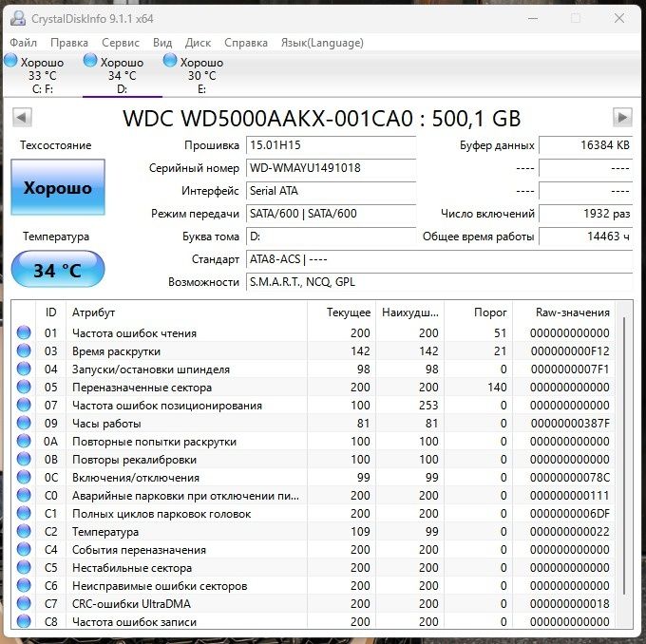Viewport: 646px width, 644px height.
Task: Click power-on hours value 14463 ч
Action: (x=585, y=237)
